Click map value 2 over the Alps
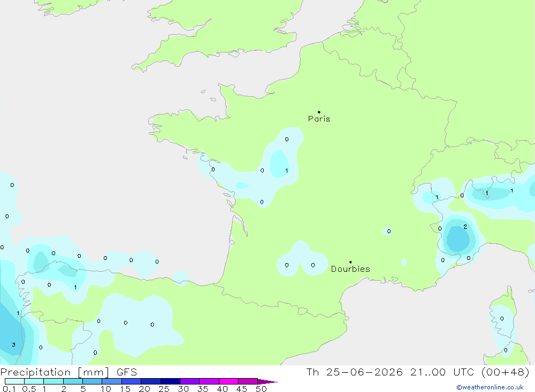The image size is (535, 392). [x=465, y=227]
